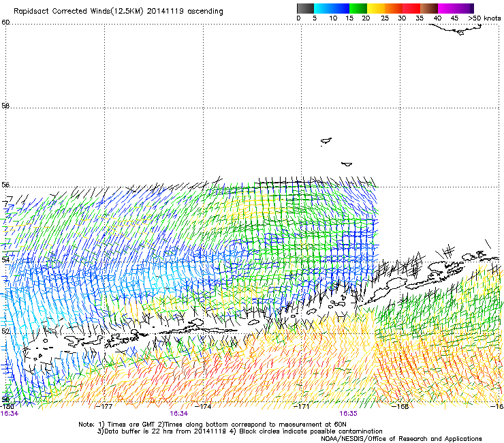The width and height of the screenshot is (504, 443).
Task: Click the latitude label '56' on left axis
Action: point(5,185)
